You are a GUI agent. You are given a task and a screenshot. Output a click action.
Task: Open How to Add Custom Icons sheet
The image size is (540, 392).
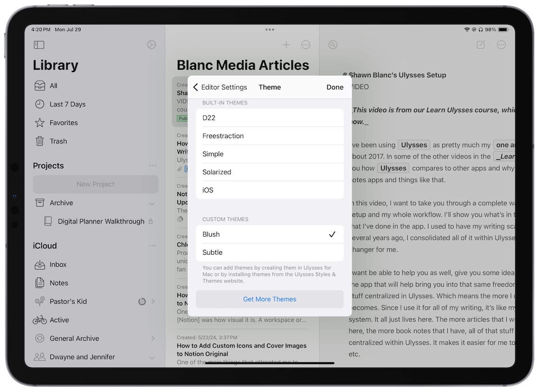click(242, 350)
